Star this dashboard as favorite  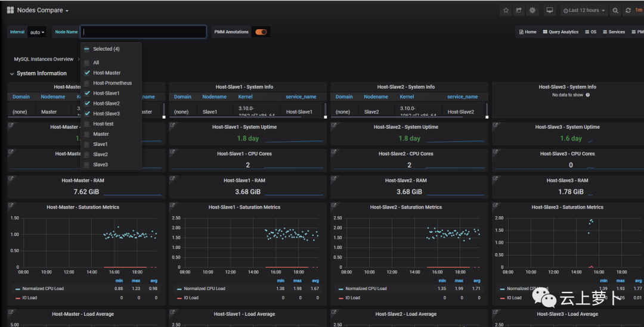[506, 10]
